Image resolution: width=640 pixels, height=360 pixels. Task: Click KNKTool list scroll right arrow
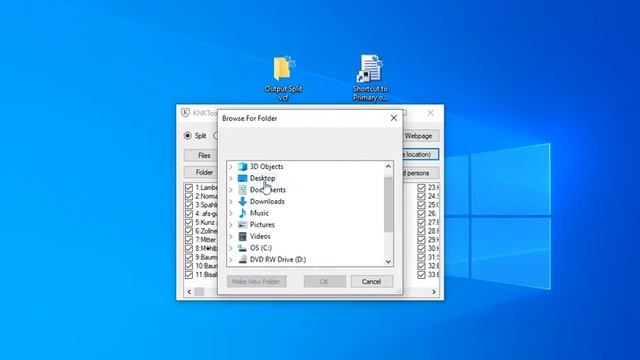[434, 292]
